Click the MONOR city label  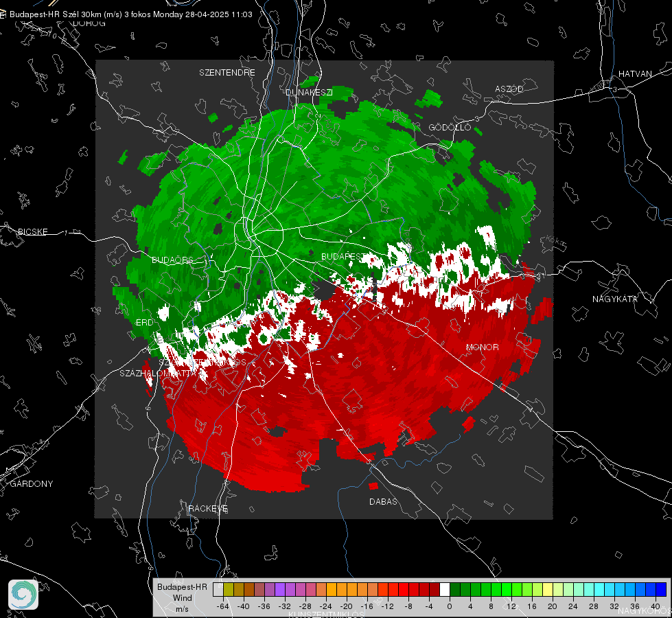click(x=482, y=347)
